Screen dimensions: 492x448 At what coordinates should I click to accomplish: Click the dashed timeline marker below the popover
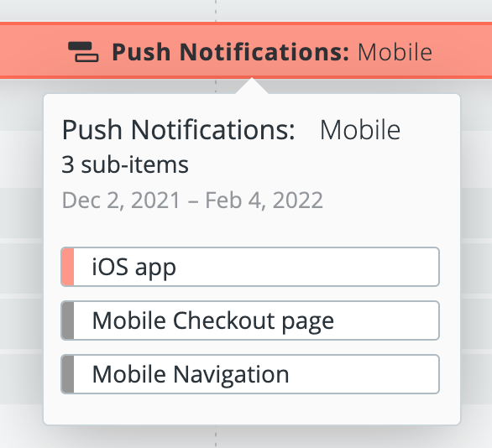pyautogui.click(x=216, y=437)
